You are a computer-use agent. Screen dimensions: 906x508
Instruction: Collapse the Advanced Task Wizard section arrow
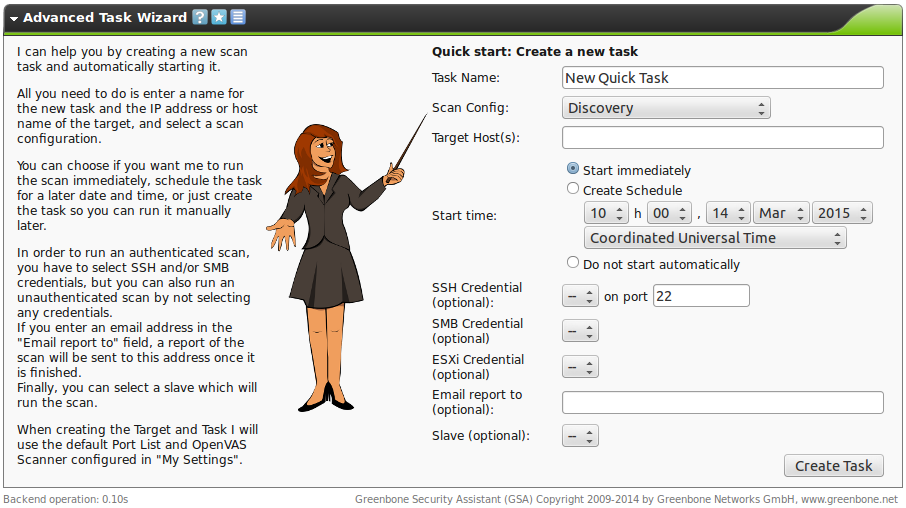pos(14,18)
